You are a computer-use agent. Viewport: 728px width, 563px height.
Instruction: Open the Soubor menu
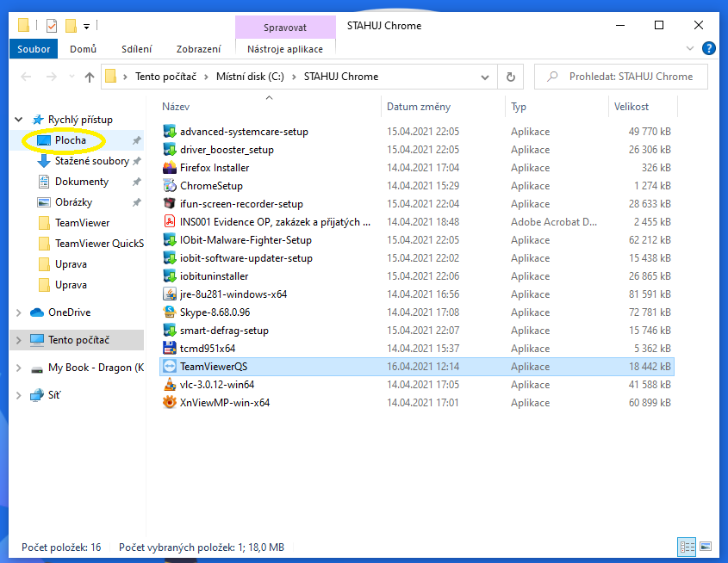click(34, 49)
